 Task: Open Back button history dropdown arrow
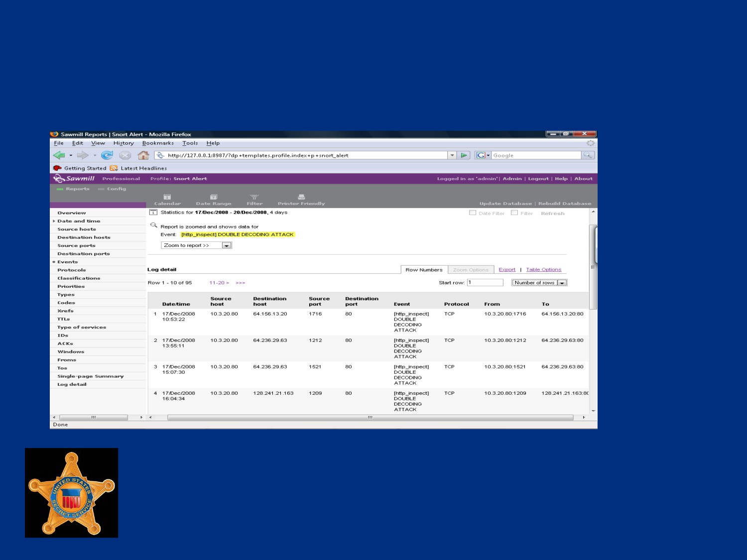point(71,155)
